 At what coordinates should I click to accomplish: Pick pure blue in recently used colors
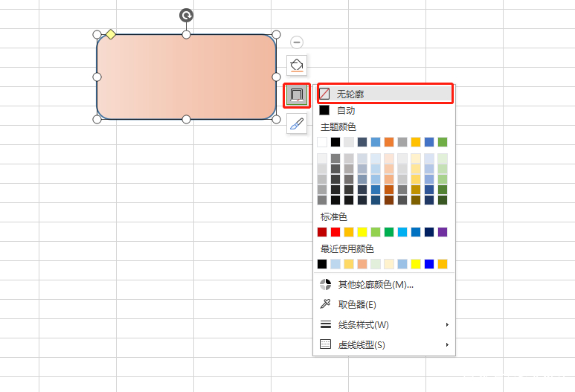[429, 264]
